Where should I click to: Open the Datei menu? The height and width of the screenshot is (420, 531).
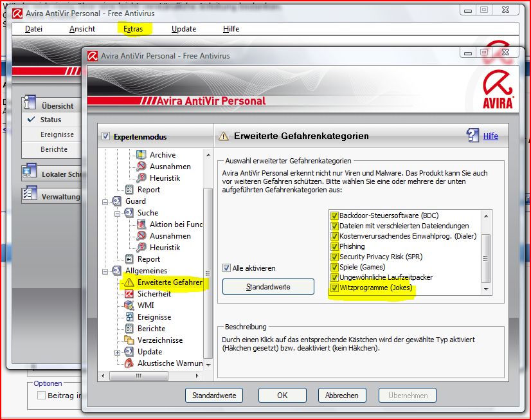[x=34, y=29]
